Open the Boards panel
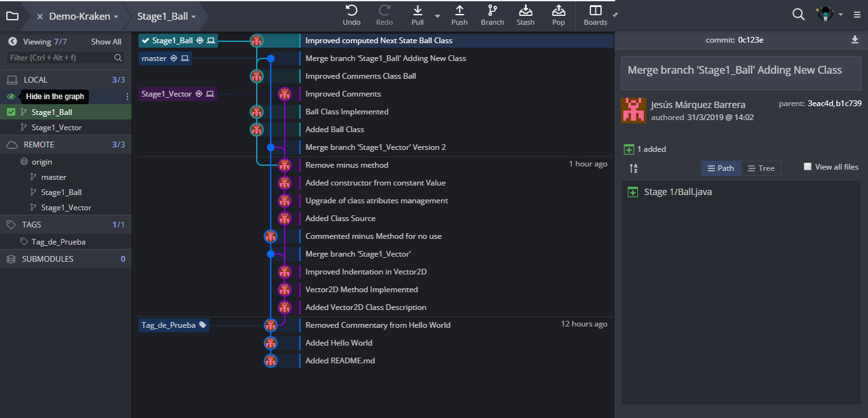 click(x=595, y=11)
